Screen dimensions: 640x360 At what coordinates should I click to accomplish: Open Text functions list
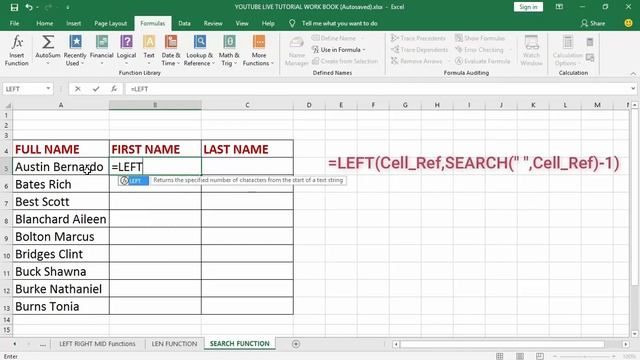click(149, 51)
